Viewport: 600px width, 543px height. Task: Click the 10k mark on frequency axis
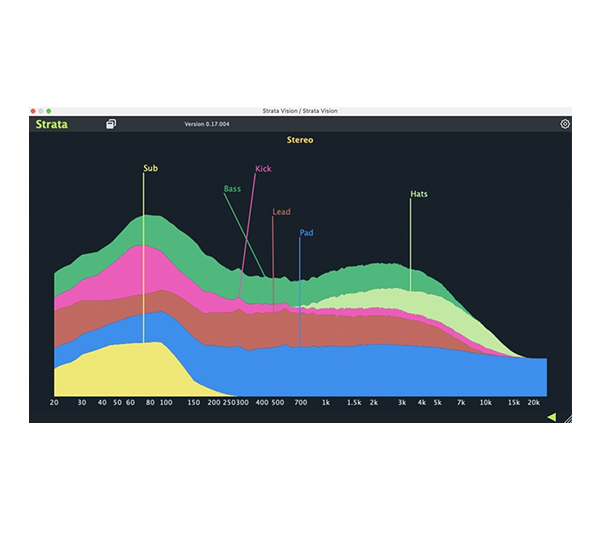tap(485, 402)
